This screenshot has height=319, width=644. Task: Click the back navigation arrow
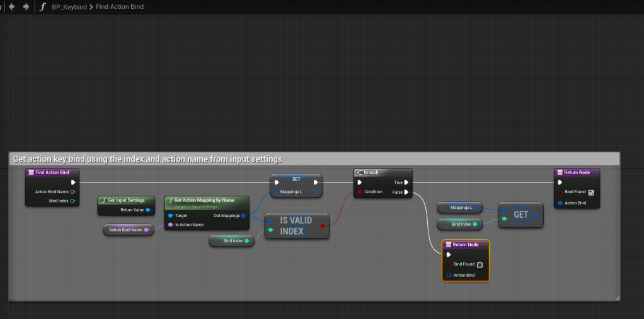click(11, 7)
